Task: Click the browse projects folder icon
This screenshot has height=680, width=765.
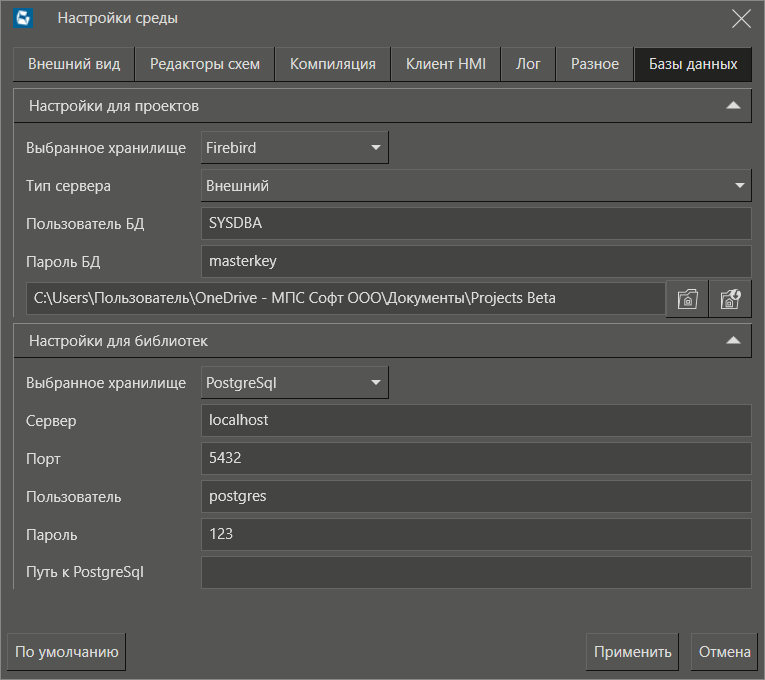Action: click(687, 298)
